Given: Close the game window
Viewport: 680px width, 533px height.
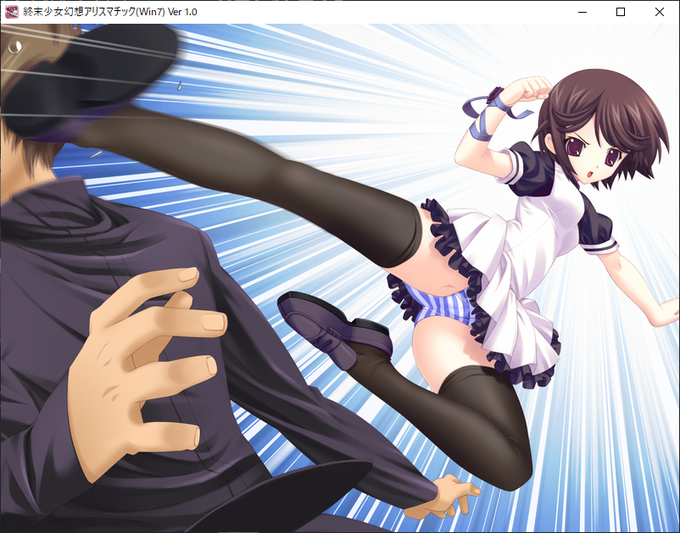Looking at the screenshot, I should 659,12.
